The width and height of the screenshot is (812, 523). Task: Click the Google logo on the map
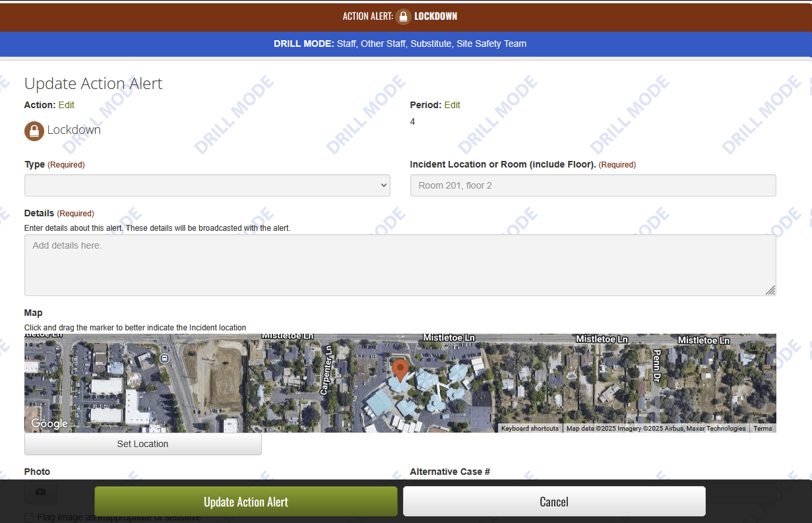tap(49, 424)
